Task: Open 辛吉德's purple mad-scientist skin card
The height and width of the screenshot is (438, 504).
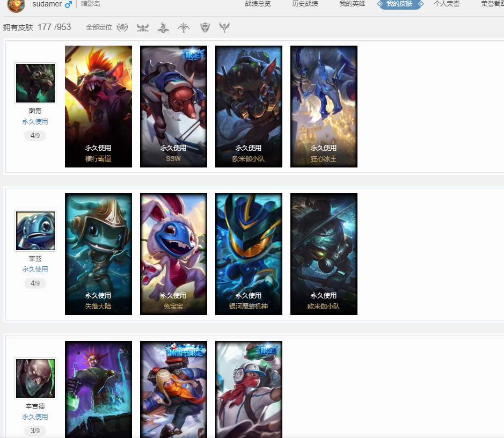Action: click(98, 389)
